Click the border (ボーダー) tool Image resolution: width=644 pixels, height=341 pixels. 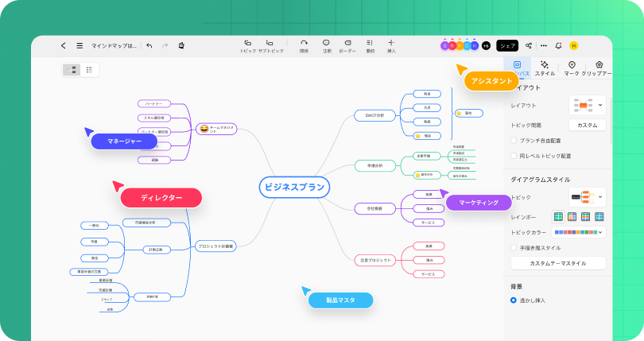pyautogui.click(x=347, y=45)
